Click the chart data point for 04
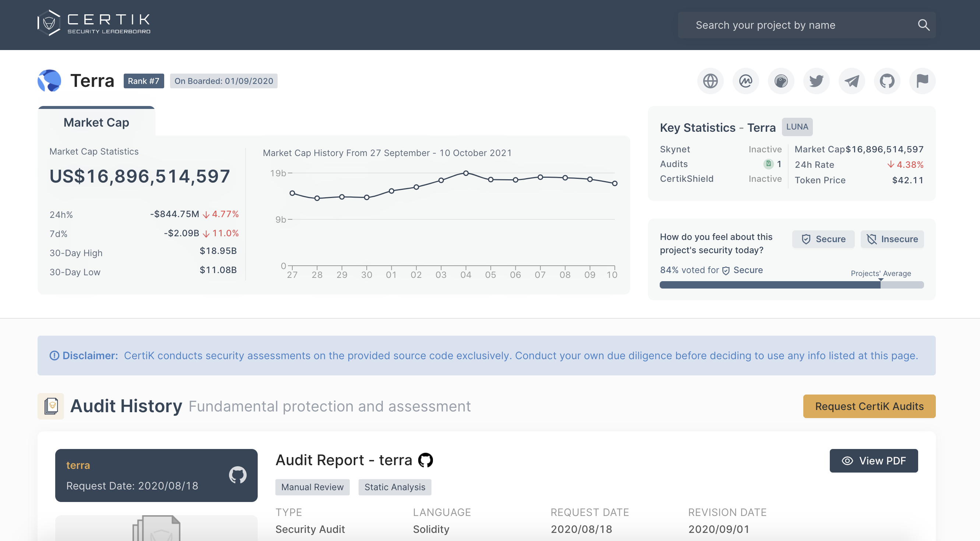 pyautogui.click(x=466, y=173)
